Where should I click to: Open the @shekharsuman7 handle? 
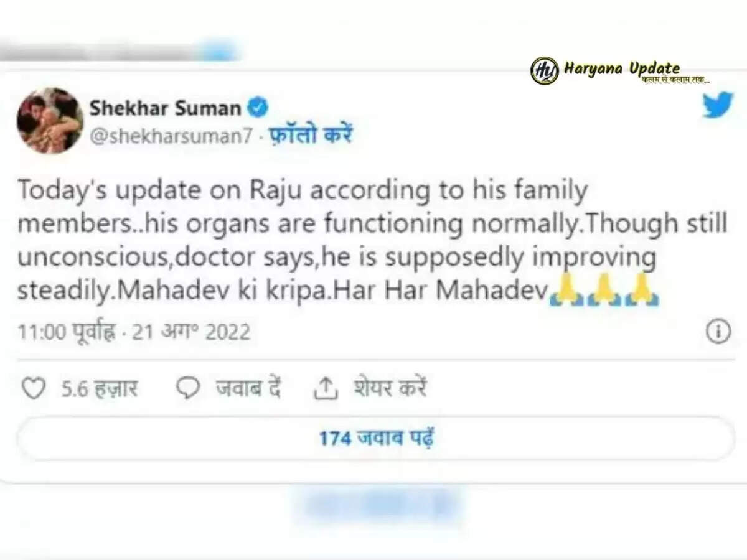tap(171, 137)
